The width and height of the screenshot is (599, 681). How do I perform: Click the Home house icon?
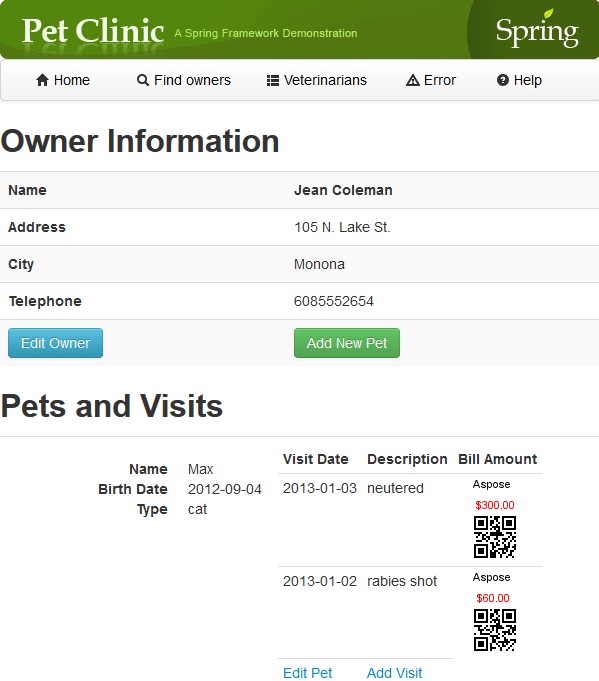[x=42, y=80]
